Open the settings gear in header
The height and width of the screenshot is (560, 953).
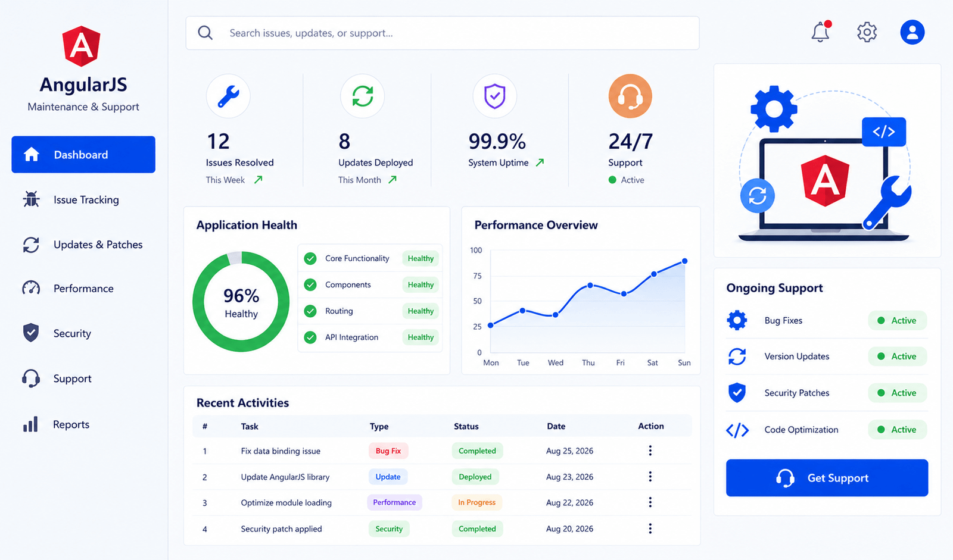(867, 32)
